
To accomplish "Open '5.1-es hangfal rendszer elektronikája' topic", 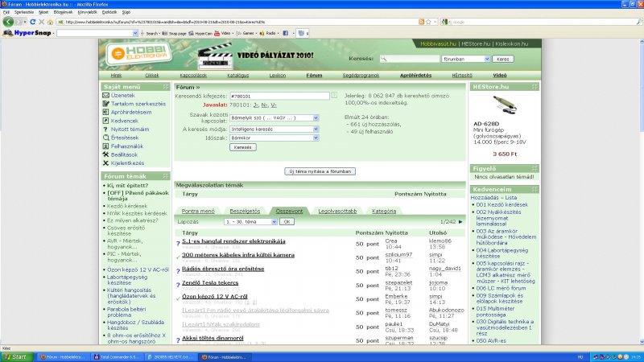I will point(233,241).
